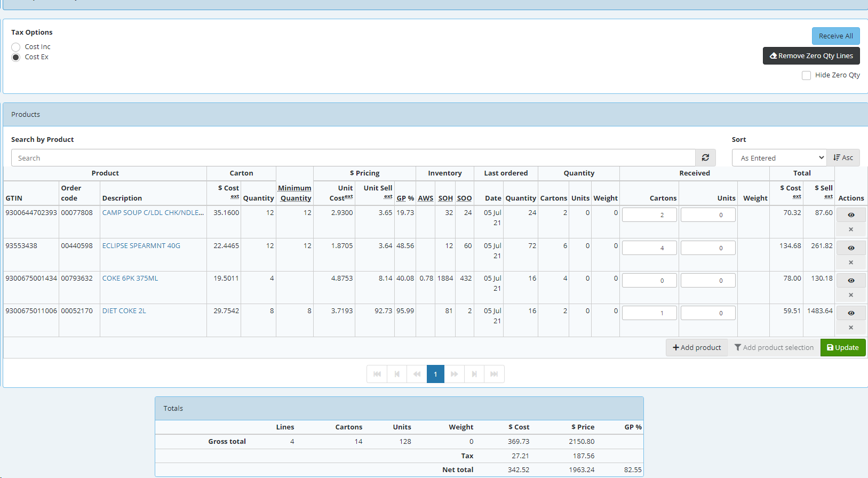The width and height of the screenshot is (868, 478).
Task: Click Remove Zero Qty Lines button
Action: (x=811, y=56)
